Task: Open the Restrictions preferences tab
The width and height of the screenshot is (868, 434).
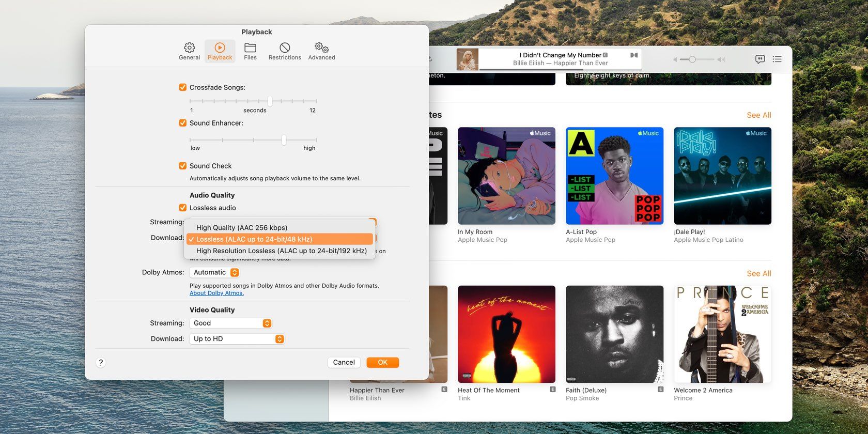Action: point(285,51)
